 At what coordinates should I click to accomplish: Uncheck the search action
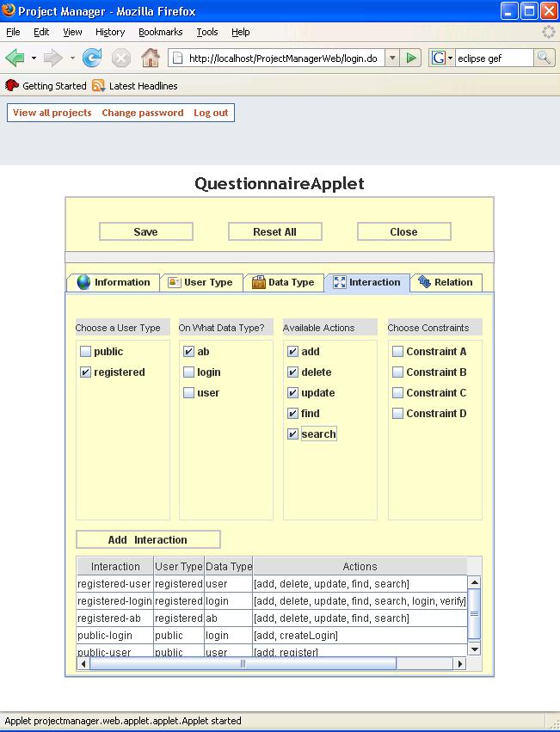point(292,434)
